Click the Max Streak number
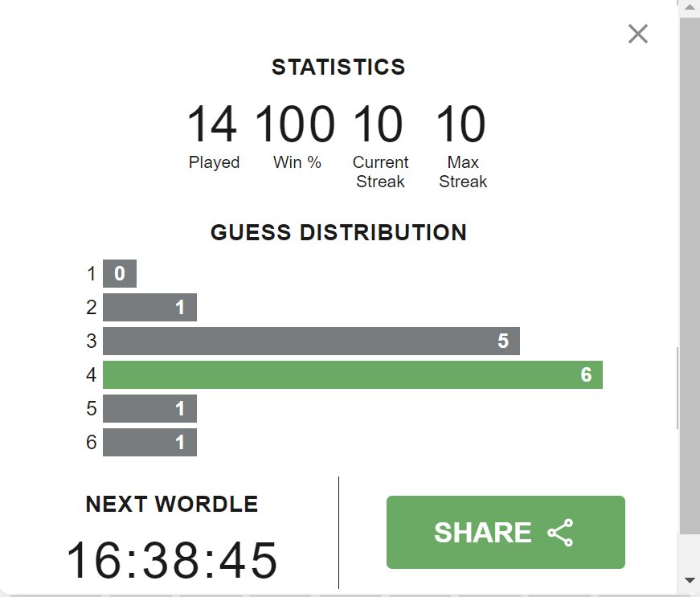Viewport: 700px width, 597px height. [461, 124]
